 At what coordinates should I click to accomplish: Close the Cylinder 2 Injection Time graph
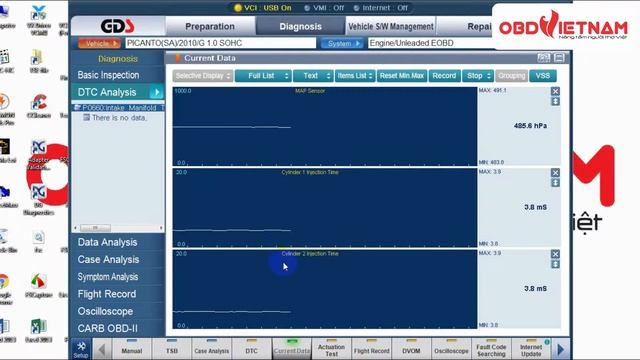tap(555, 254)
